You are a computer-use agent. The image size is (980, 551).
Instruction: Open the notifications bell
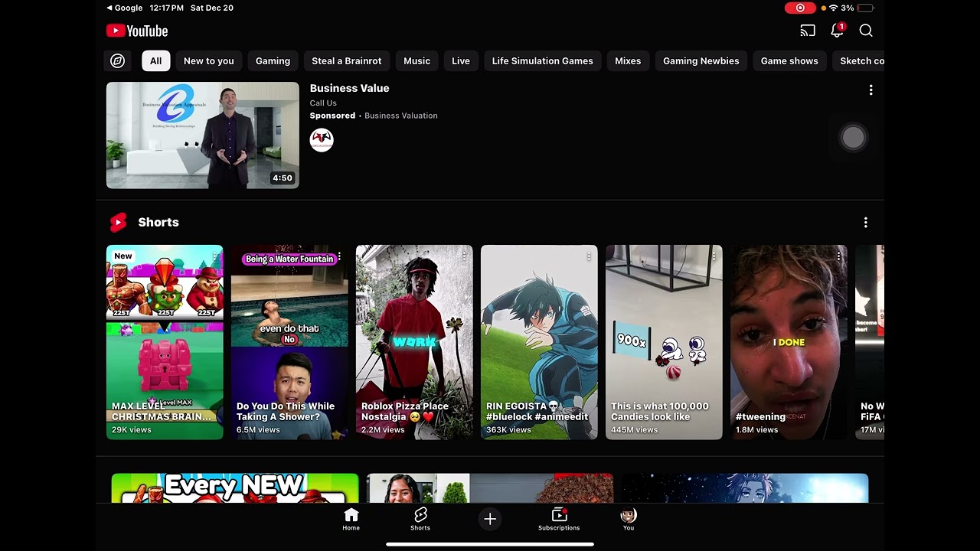click(837, 31)
